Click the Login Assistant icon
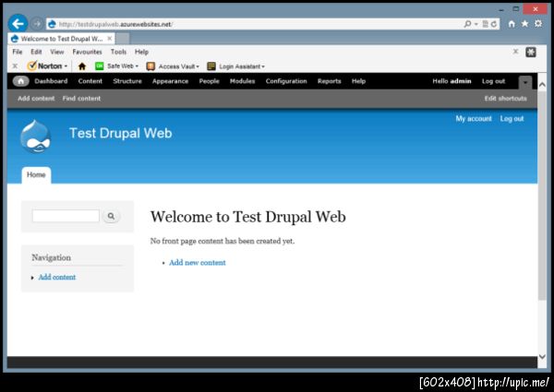 point(211,66)
